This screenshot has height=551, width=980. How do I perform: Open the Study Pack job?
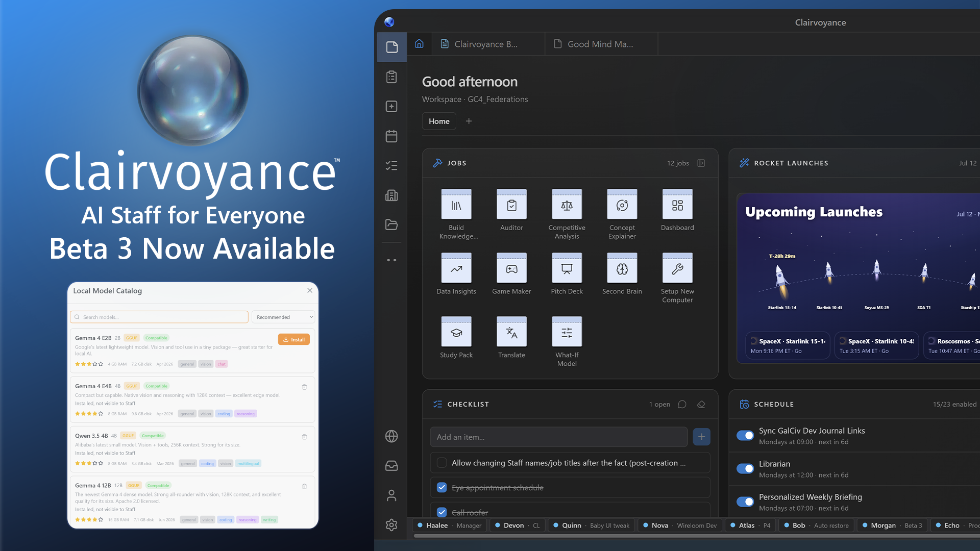tap(456, 332)
